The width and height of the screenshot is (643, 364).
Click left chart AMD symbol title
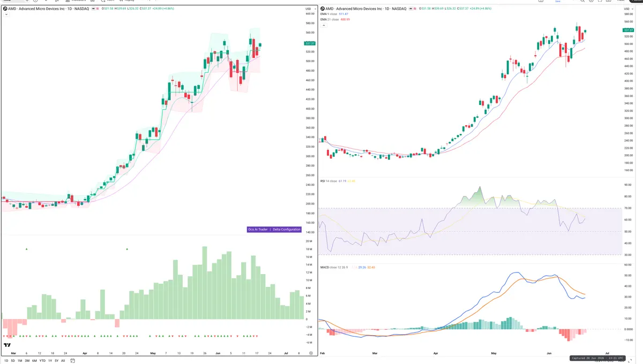click(x=49, y=9)
